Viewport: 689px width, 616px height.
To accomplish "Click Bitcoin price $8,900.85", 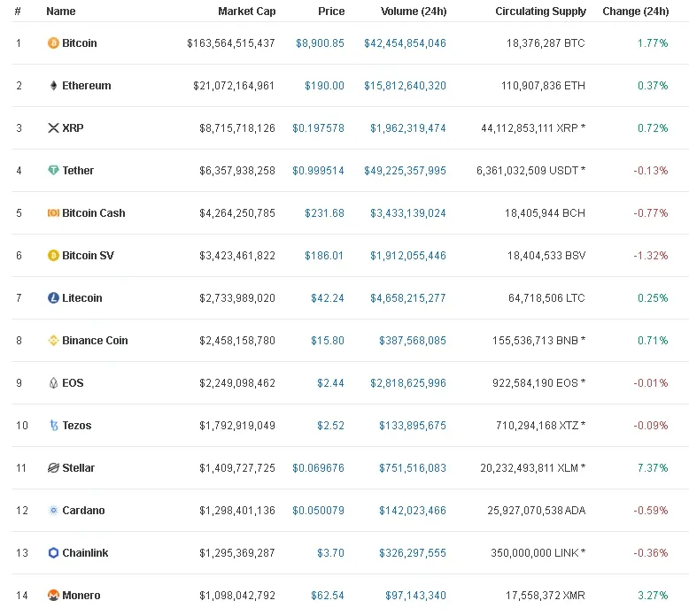I will [320, 43].
